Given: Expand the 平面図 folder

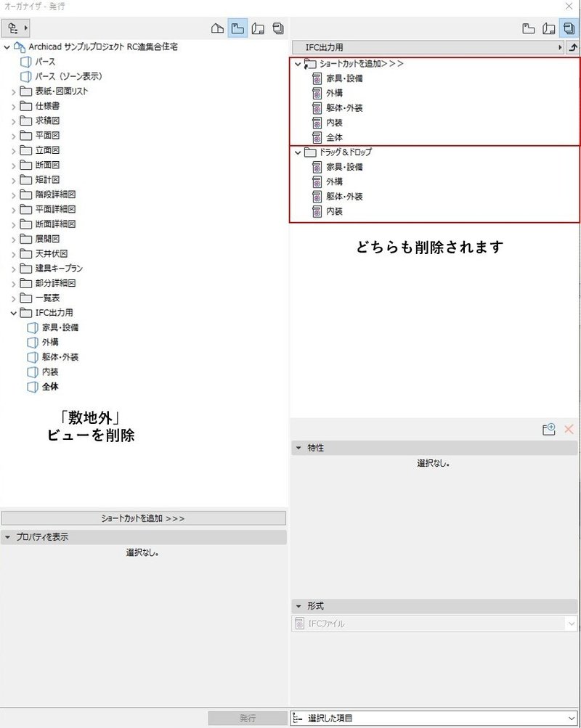Looking at the screenshot, I should (14, 136).
